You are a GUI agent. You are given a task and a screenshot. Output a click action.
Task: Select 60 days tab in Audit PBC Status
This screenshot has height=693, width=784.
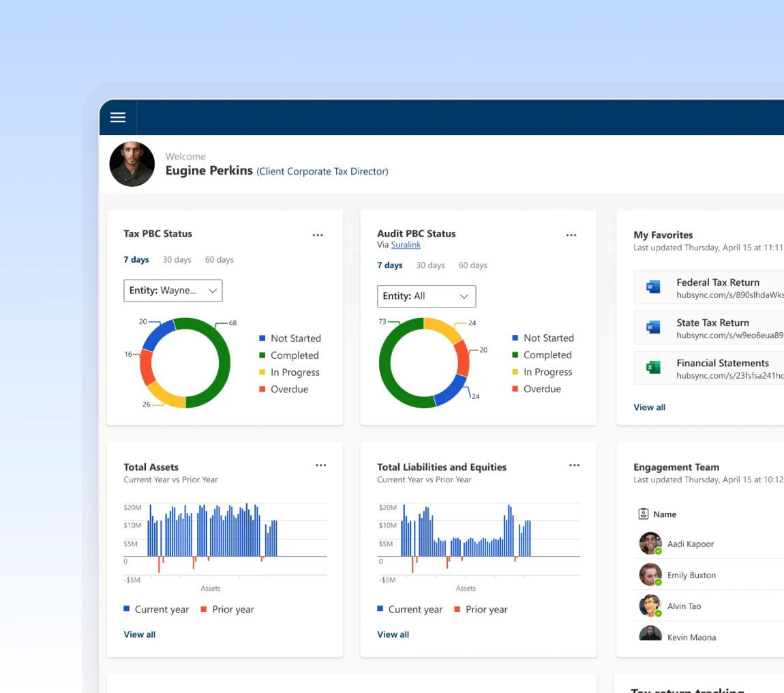pyautogui.click(x=472, y=265)
